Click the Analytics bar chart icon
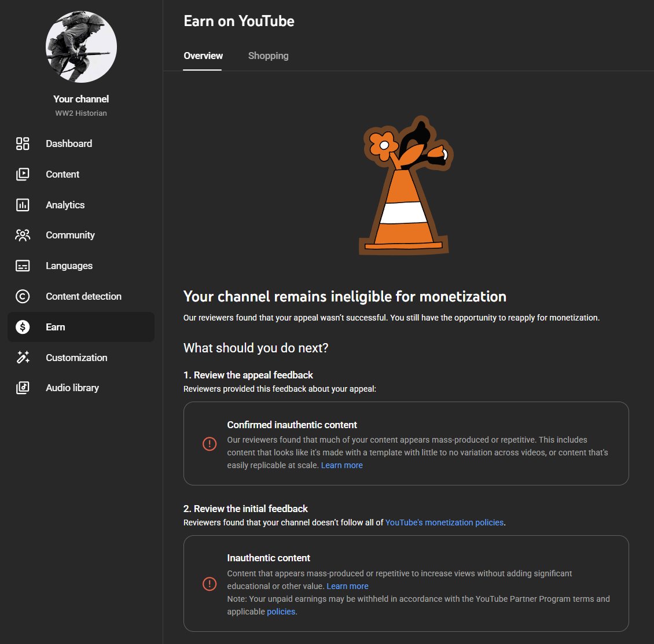 [23, 205]
